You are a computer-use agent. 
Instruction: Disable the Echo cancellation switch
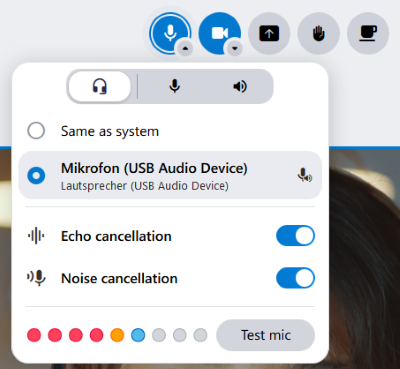click(295, 236)
